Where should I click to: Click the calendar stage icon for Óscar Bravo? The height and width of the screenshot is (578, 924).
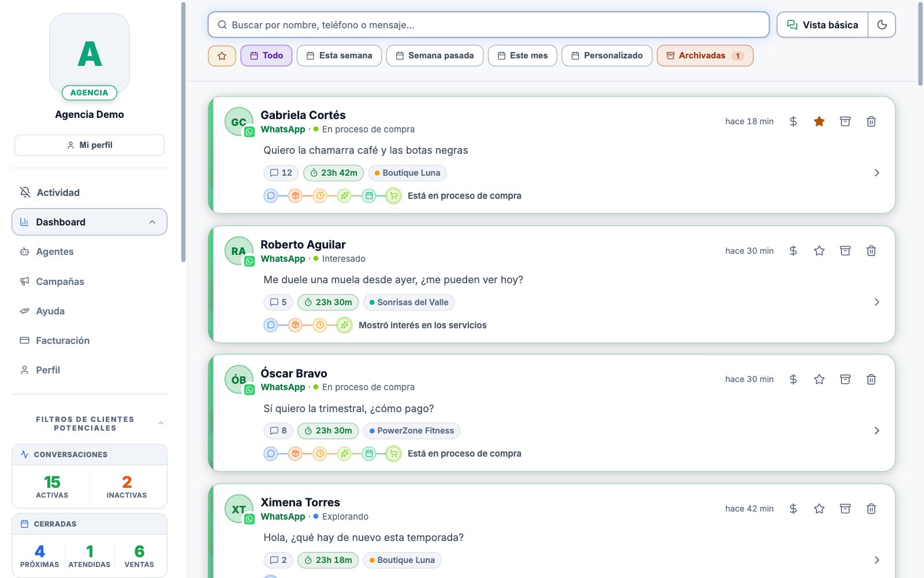pos(369,454)
